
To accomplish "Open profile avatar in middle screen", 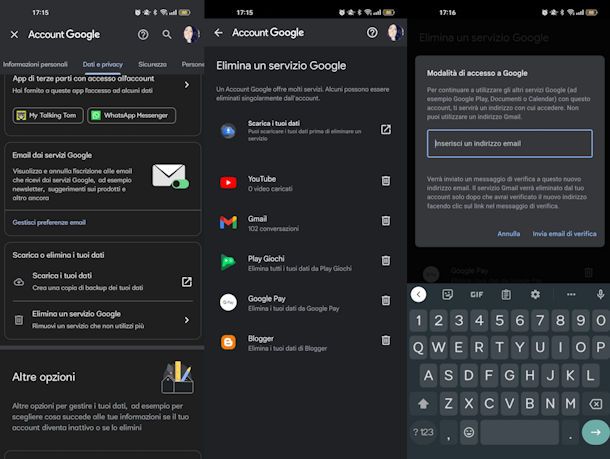I will pos(395,32).
